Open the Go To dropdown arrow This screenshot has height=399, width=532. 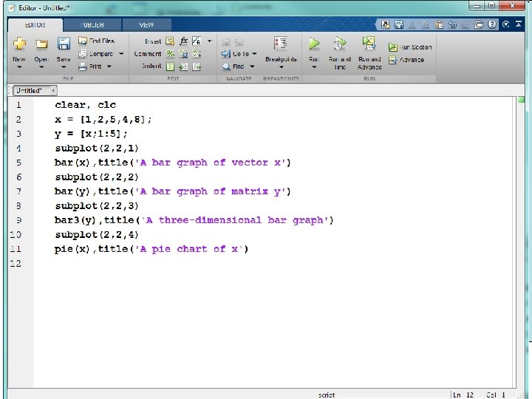pyautogui.click(x=254, y=54)
